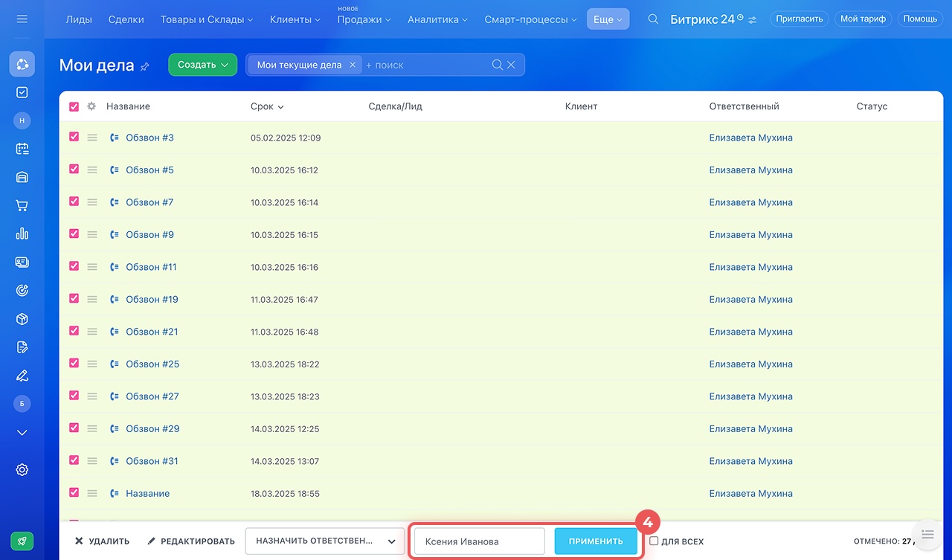Viewport: 952px width, 560px height.
Task: Uncheck the Обзвон #5 row checkbox
Action: coord(74,169)
